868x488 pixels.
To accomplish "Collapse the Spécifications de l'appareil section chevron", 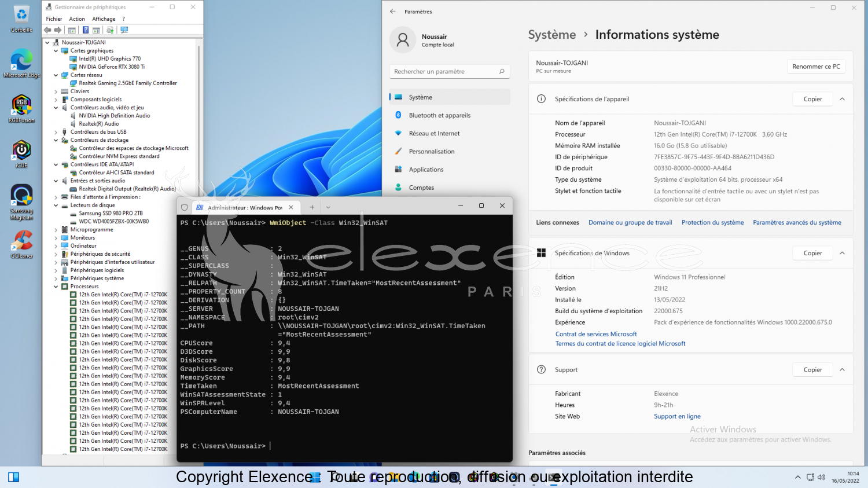I will pyautogui.click(x=842, y=99).
